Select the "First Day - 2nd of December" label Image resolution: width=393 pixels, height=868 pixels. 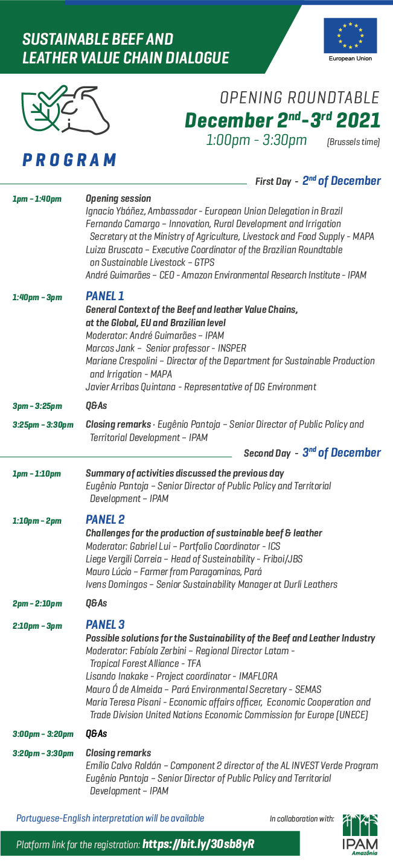pyautogui.click(x=318, y=181)
